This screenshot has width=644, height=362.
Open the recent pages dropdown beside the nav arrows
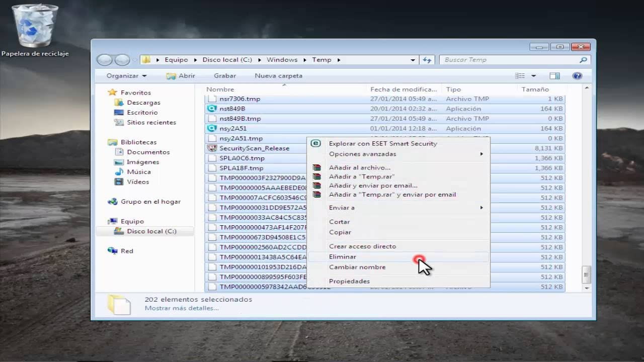coord(135,60)
